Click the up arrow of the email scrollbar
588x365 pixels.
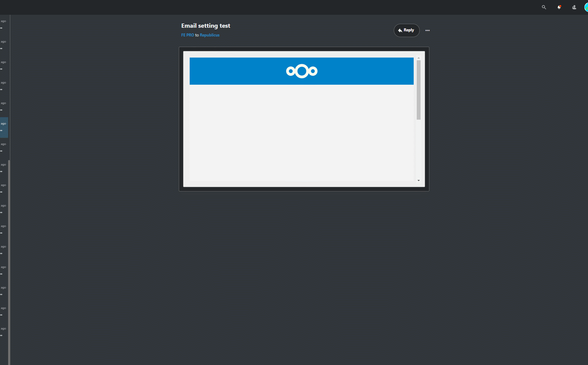click(x=418, y=58)
